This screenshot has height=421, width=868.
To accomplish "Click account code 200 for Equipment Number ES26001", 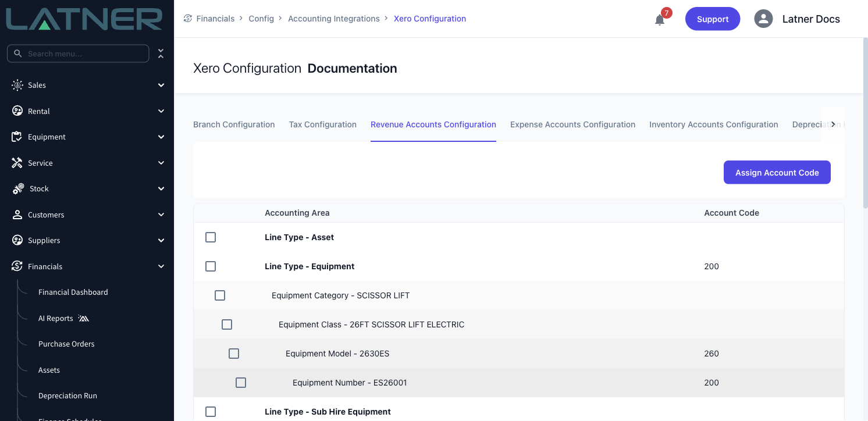I will (x=712, y=383).
